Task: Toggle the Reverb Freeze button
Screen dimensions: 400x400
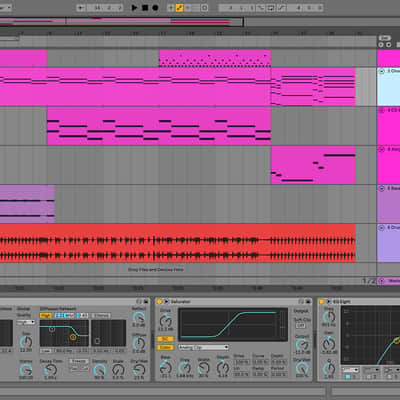Action: click(79, 361)
